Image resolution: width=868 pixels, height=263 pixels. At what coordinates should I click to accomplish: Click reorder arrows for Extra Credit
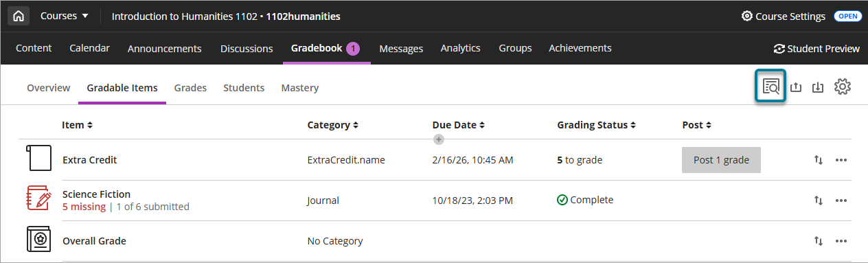pyautogui.click(x=818, y=160)
